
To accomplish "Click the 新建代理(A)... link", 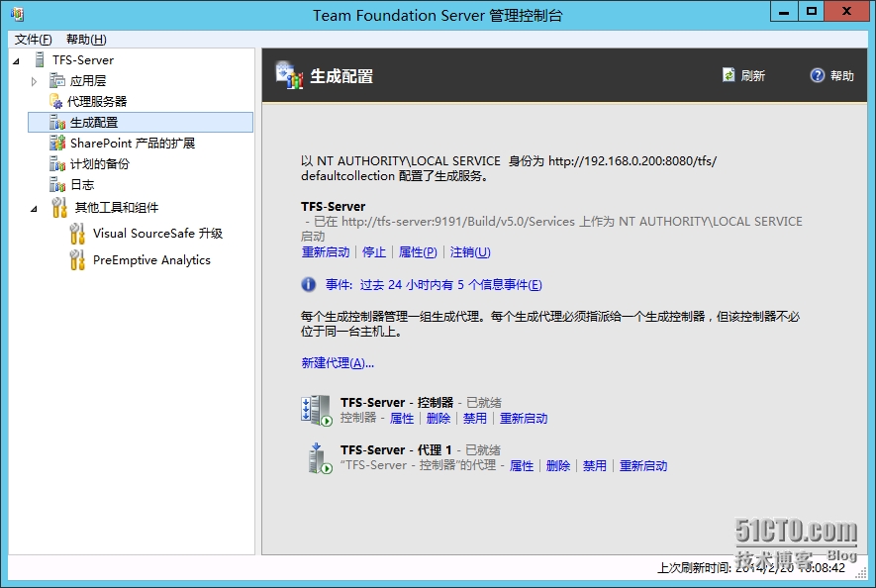I will tap(338, 362).
